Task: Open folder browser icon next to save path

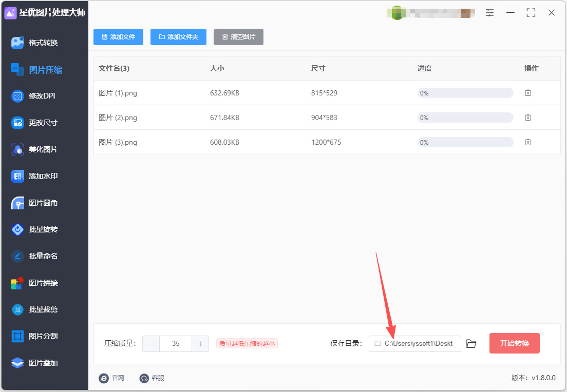Action: (x=471, y=344)
